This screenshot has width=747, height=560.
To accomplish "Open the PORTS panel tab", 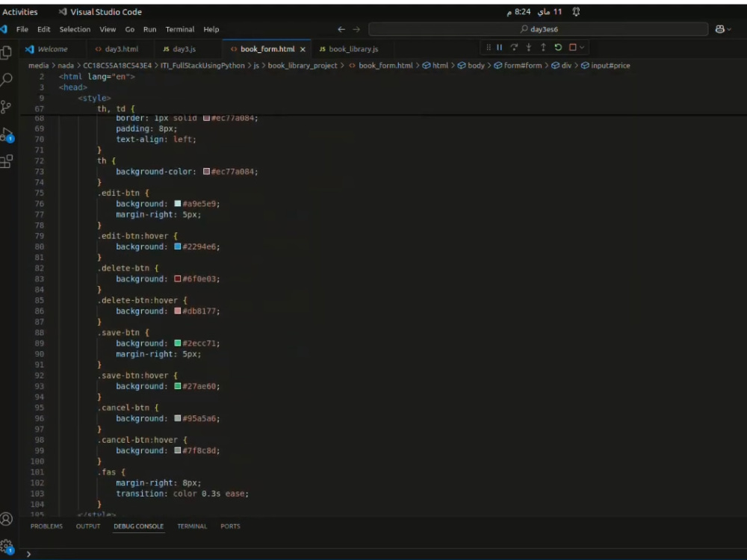I will tap(230, 526).
